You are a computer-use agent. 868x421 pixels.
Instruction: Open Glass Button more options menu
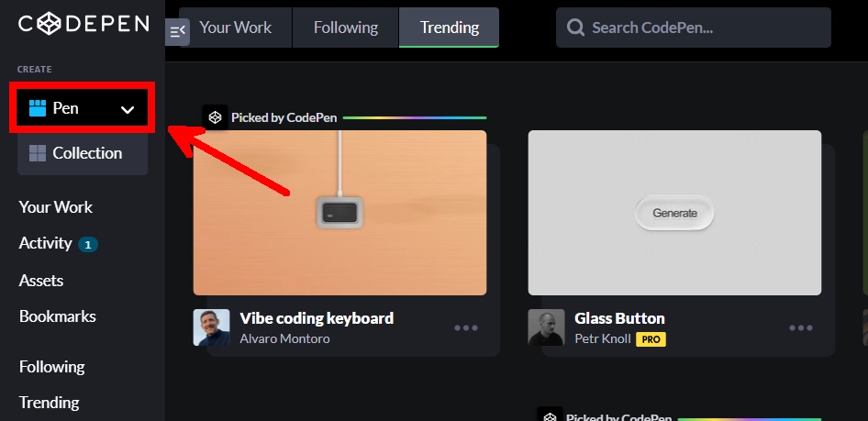click(801, 327)
